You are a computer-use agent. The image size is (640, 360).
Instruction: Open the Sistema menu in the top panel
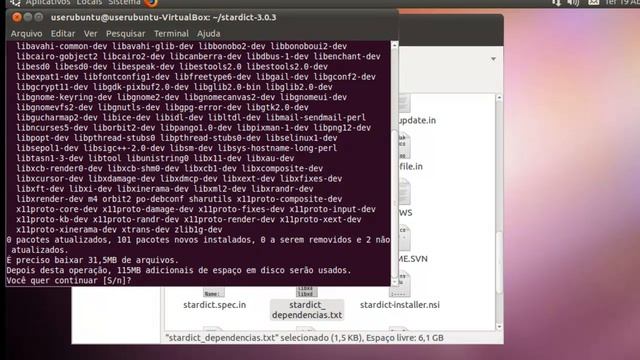click(x=124, y=2)
